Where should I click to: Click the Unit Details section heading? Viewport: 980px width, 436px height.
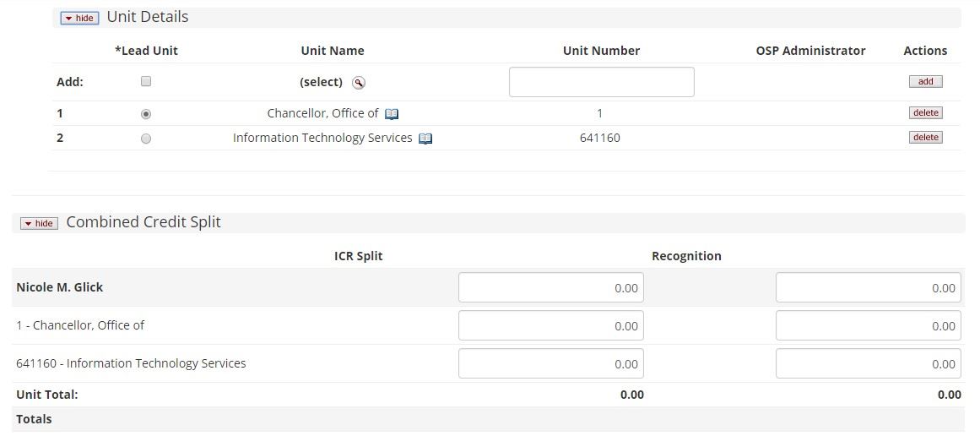pos(148,17)
